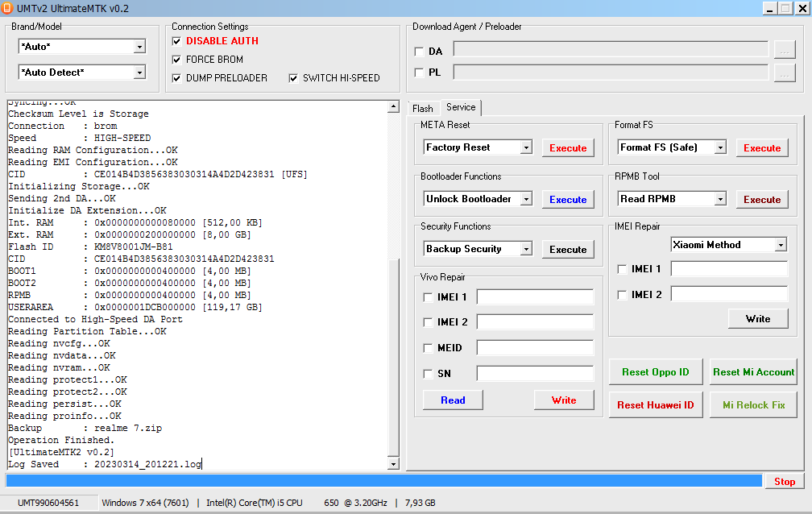Focus the MEID input field
The image size is (812, 514).
[x=535, y=348]
